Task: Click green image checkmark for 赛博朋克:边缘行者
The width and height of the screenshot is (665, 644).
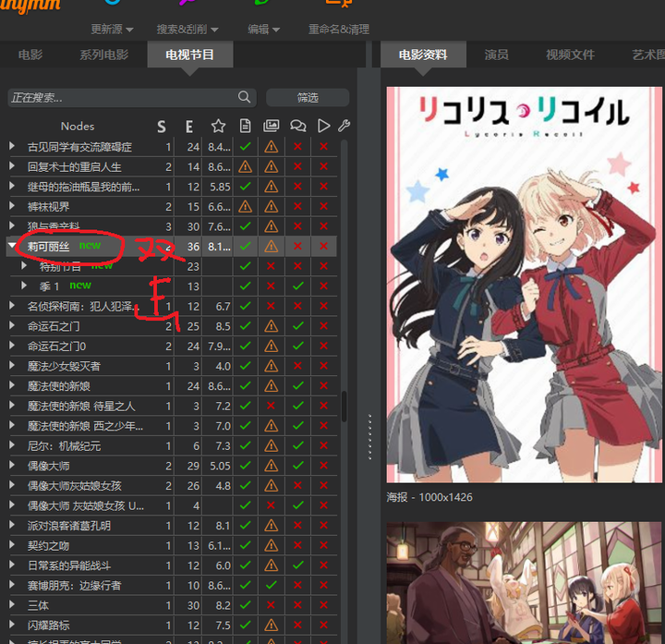Action: click(x=272, y=585)
